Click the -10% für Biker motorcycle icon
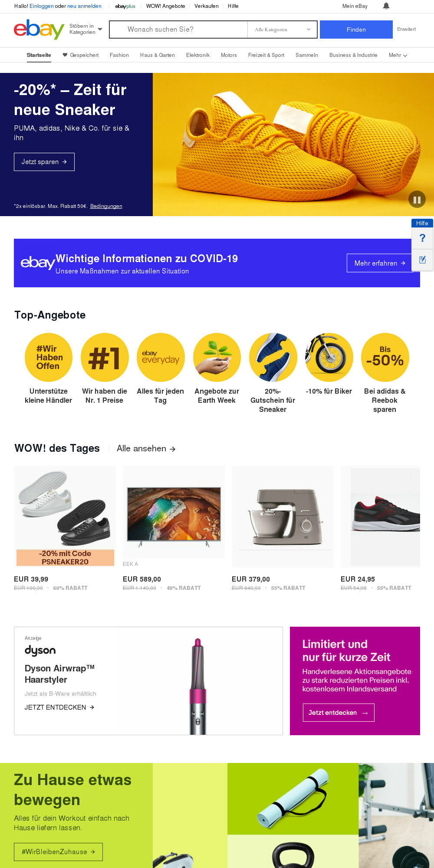The width and height of the screenshot is (434, 868). pos(329,357)
